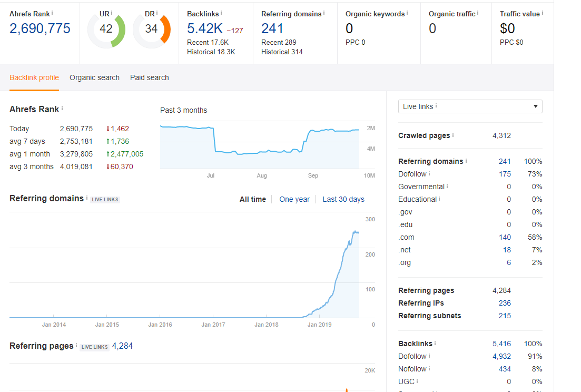This screenshot has height=392, width=581.
Task: Click the UR info icon
Action: pyautogui.click(x=112, y=13)
